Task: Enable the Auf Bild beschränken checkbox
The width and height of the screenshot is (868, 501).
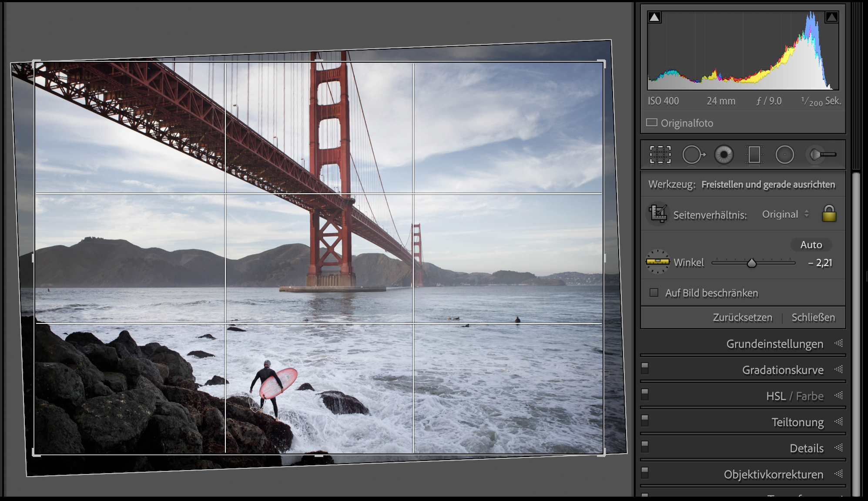Action: coord(654,293)
